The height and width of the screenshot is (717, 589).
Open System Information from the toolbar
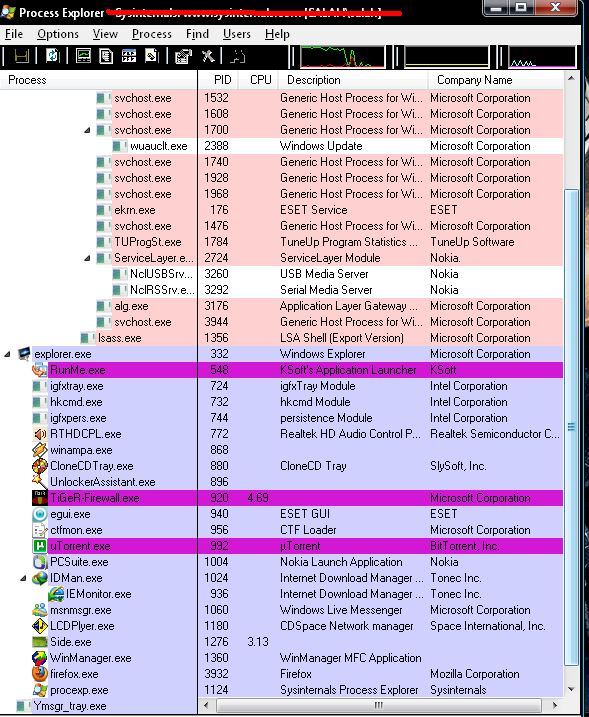(x=83, y=56)
